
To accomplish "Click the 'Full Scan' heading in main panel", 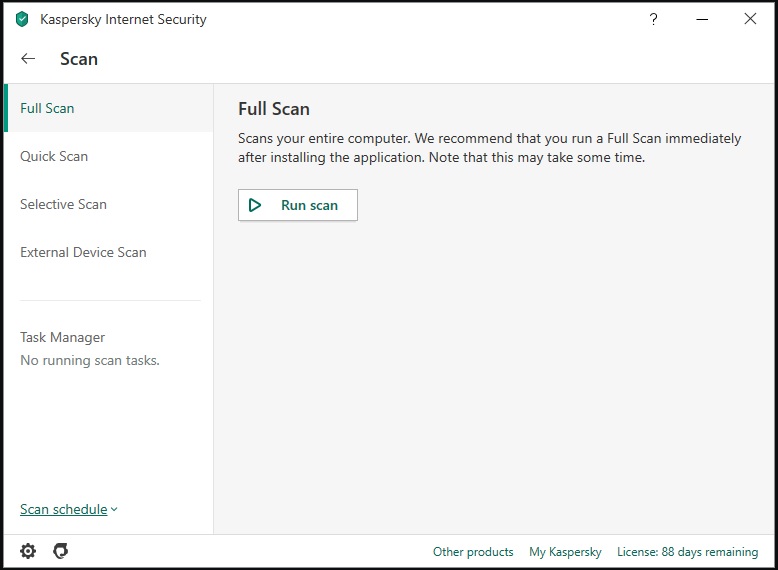I will tap(274, 109).
